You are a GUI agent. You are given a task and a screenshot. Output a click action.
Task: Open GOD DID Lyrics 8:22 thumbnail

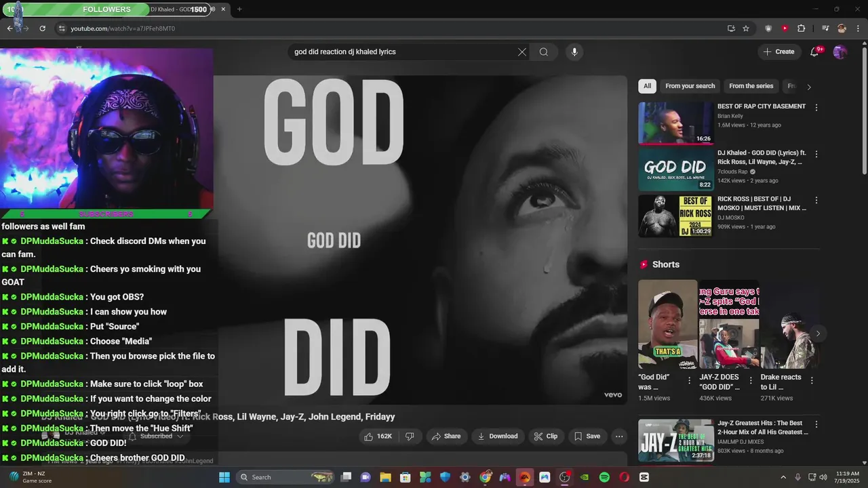[x=675, y=169]
